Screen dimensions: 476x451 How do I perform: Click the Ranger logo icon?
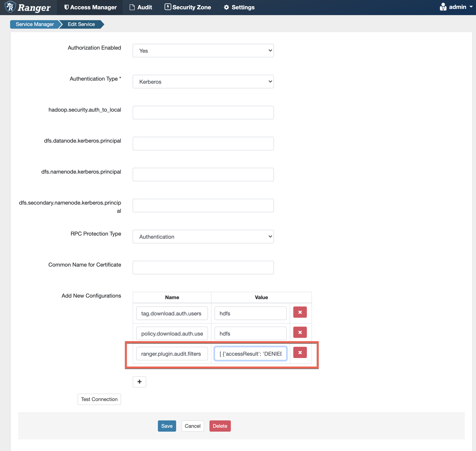tap(10, 7)
